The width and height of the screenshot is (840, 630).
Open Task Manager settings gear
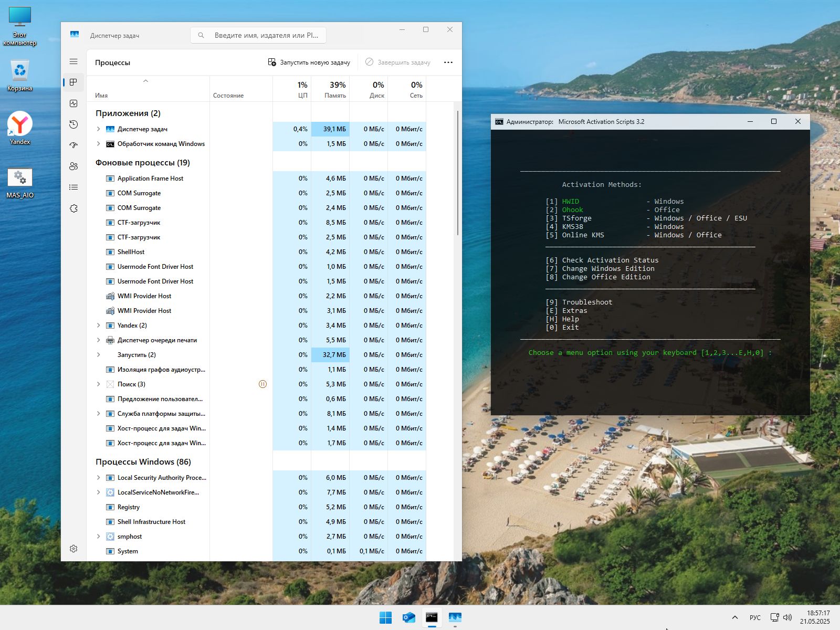73,549
